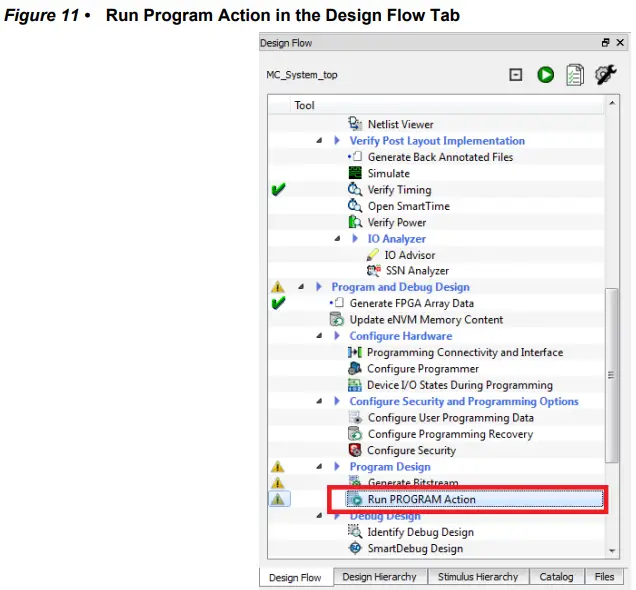The width and height of the screenshot is (636, 590).
Task: Select Run PROGRAM Action item
Action: point(421,499)
